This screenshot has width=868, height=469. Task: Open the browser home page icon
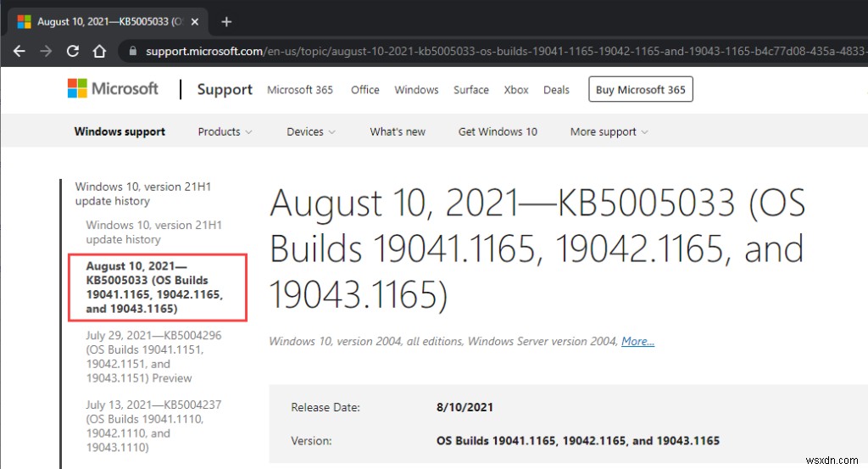(99, 52)
